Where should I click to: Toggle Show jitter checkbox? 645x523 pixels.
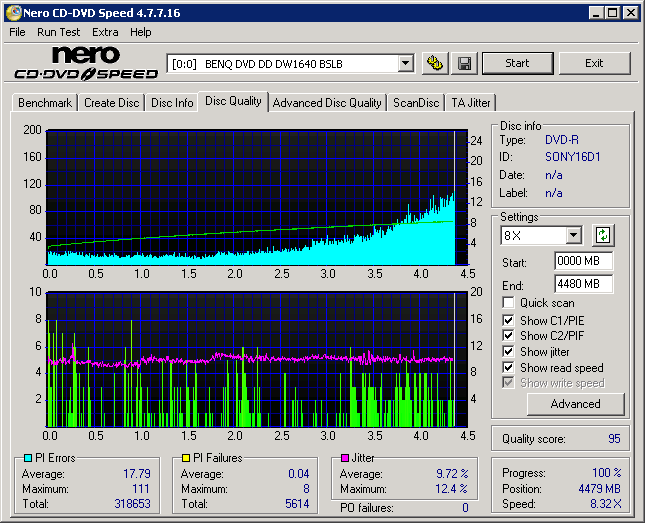point(508,351)
